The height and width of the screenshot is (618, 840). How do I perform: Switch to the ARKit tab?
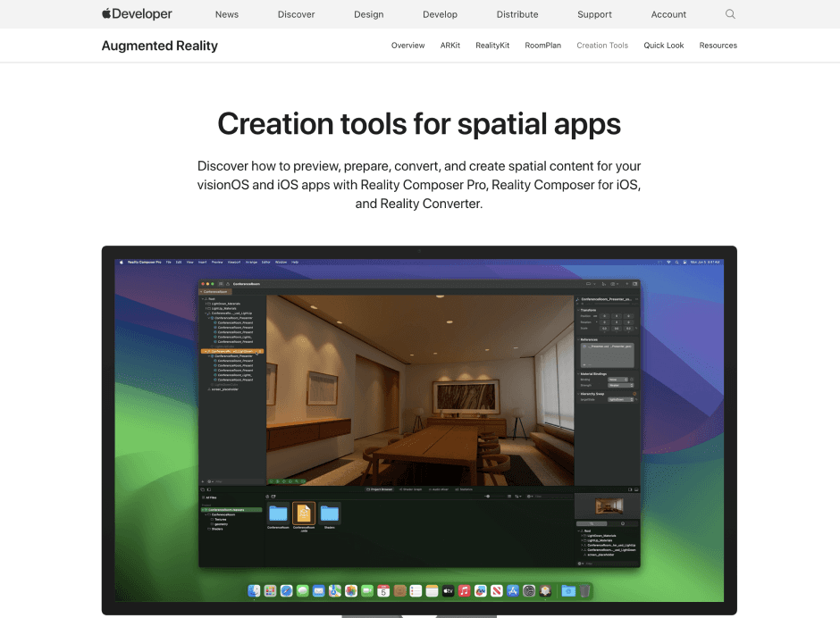click(x=450, y=46)
